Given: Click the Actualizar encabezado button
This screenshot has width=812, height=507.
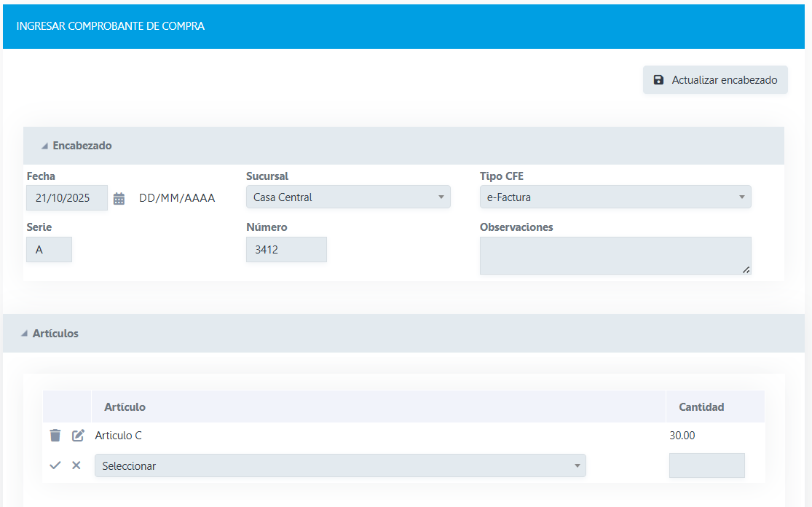Looking at the screenshot, I should [x=715, y=80].
